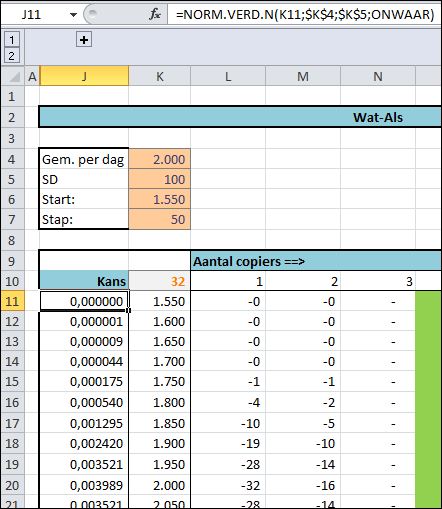Select the cell with orange 32
This screenshot has width=442, height=509.
click(x=160, y=281)
